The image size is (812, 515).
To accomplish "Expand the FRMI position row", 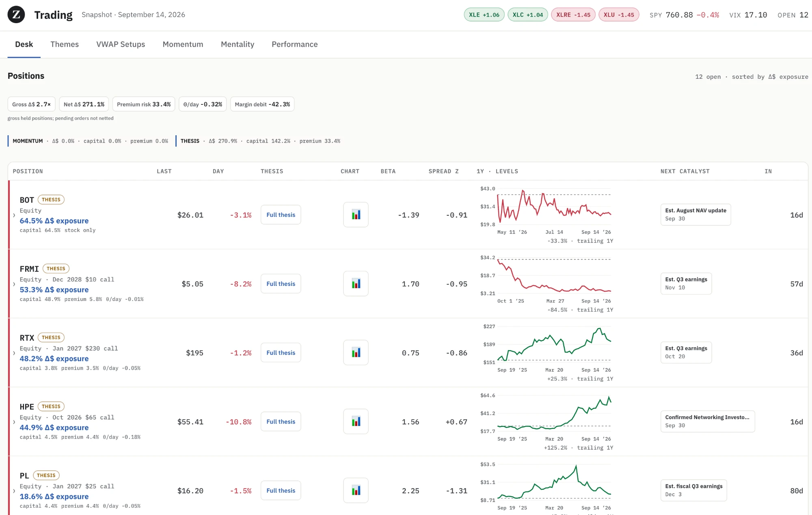I will point(14,284).
